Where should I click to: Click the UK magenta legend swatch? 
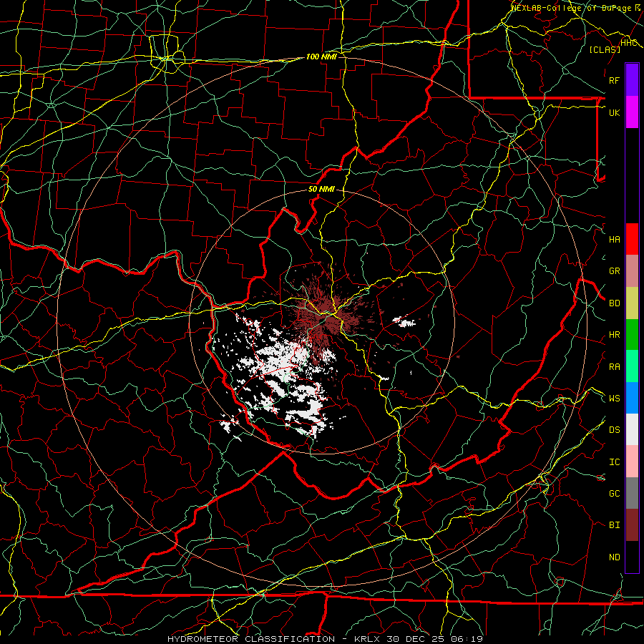[x=632, y=112]
